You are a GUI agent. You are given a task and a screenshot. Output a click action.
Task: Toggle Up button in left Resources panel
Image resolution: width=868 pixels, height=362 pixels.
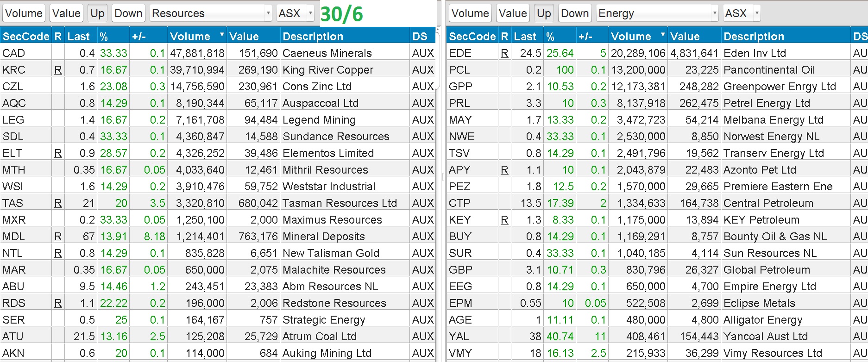97,13
